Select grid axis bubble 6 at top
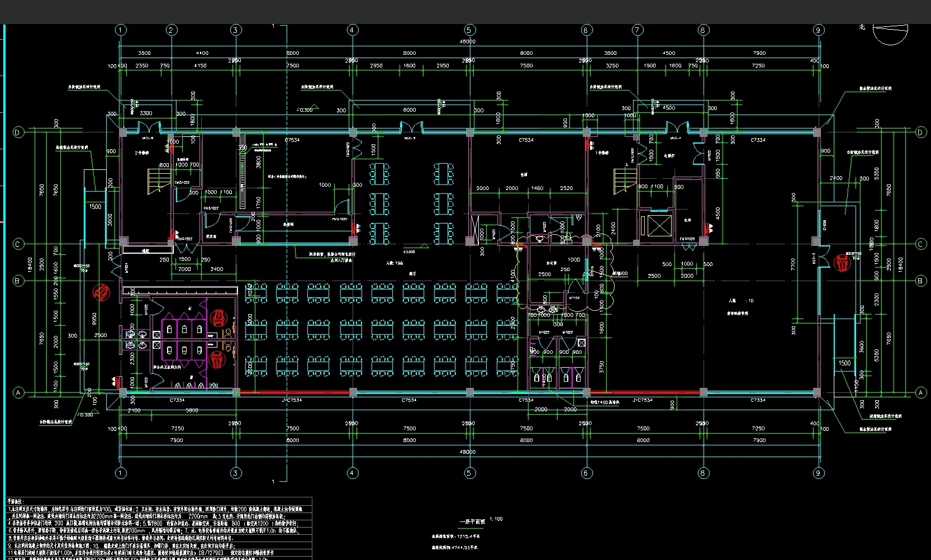This screenshot has height=560, width=931. (x=586, y=30)
